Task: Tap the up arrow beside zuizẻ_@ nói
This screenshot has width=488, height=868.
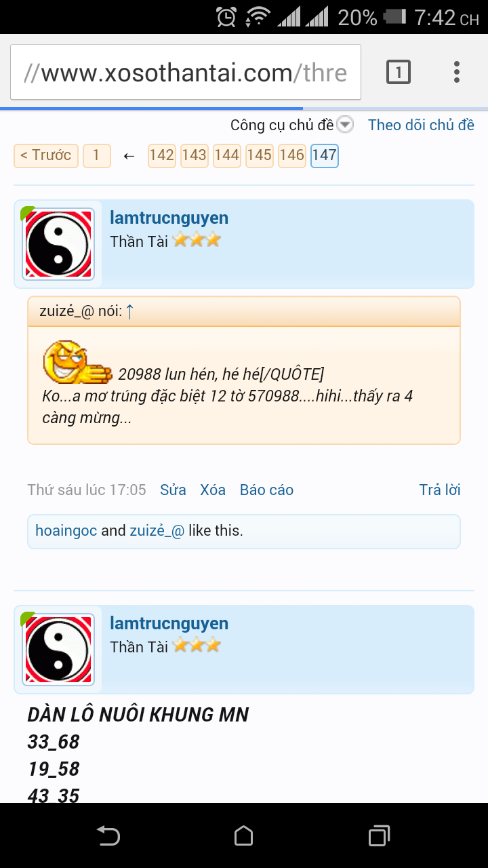Action: tap(130, 311)
